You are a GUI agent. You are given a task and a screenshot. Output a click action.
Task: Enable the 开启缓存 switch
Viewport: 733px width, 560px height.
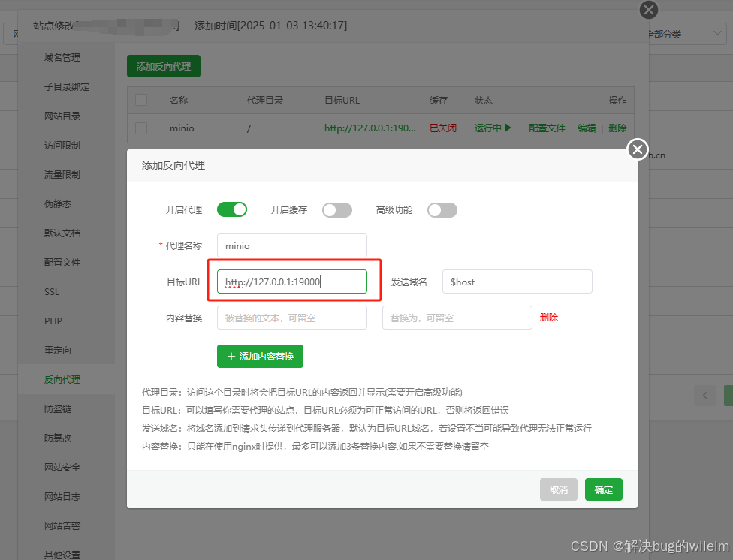(337, 210)
